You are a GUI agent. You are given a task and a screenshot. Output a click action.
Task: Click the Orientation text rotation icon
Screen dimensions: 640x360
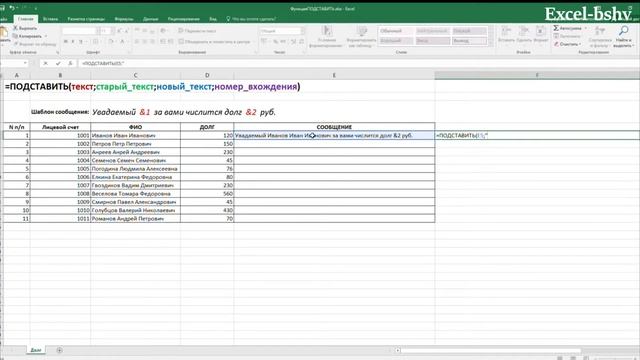click(163, 31)
